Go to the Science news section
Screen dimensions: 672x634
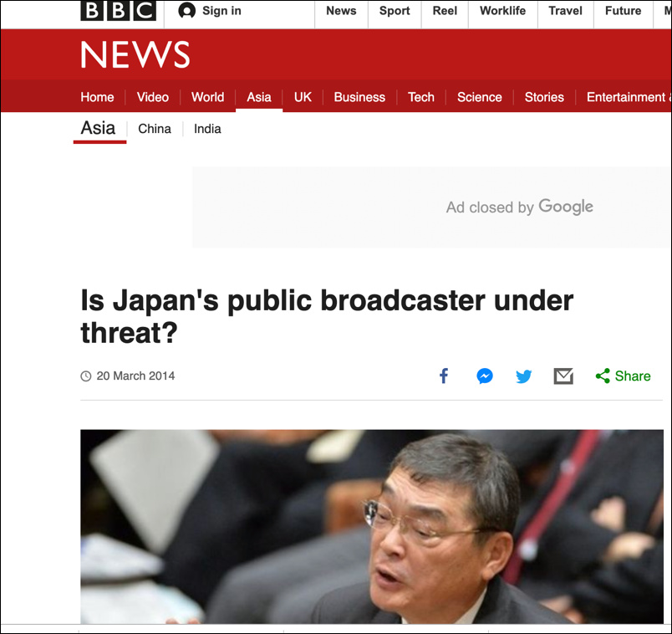[x=480, y=97]
